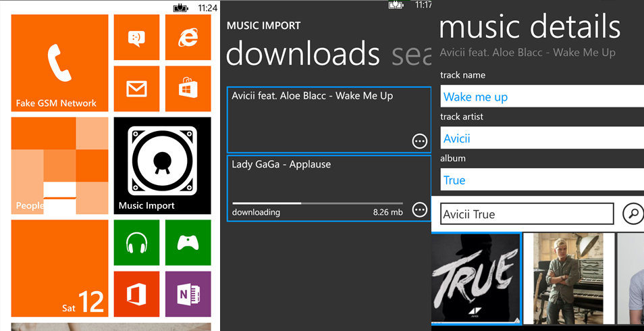Click the search magnifier button for album art
The image size is (644, 331).
(x=633, y=213)
